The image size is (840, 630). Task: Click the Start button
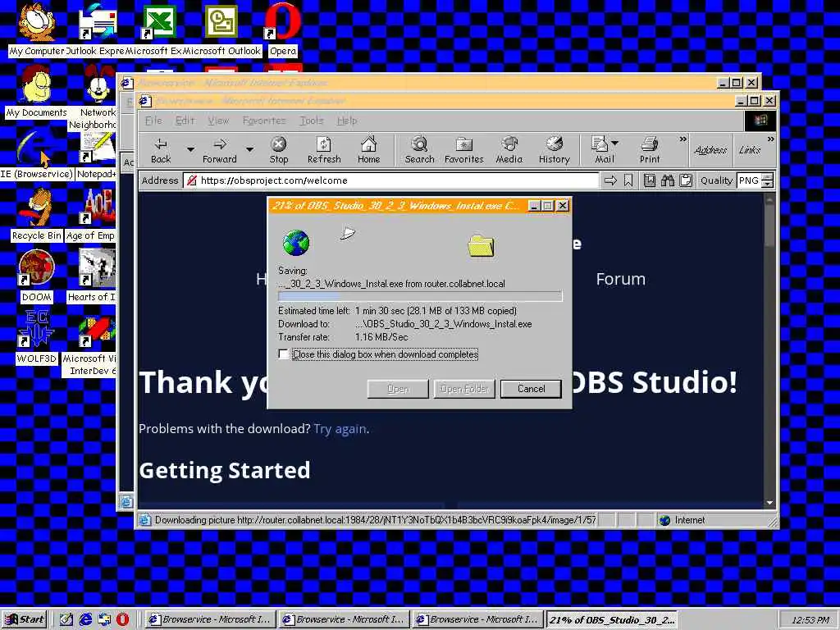(x=25, y=619)
